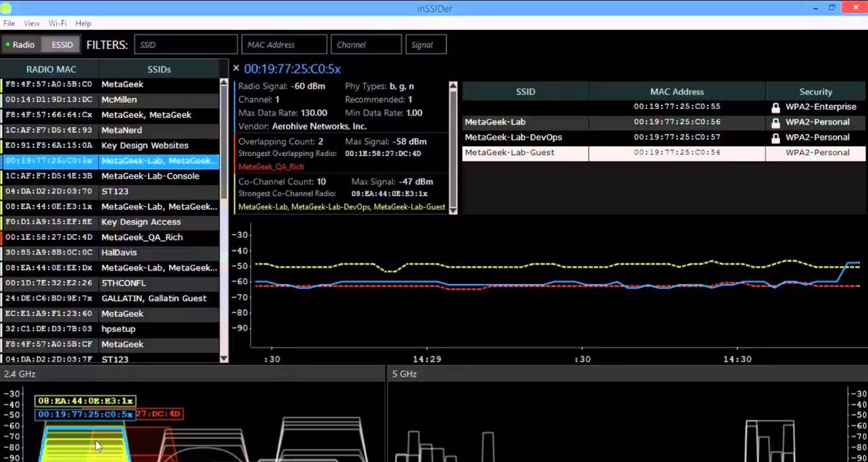This screenshot has height=462, width=868.
Task: Switch to ESSID grouping mode
Action: click(x=62, y=45)
